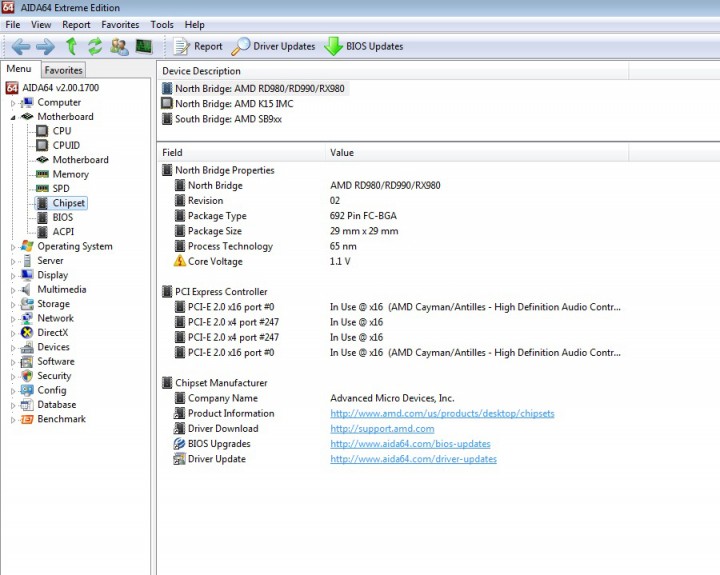The height and width of the screenshot is (575, 720).
Task: Expand the Multimedia tree node
Action: coord(13,290)
